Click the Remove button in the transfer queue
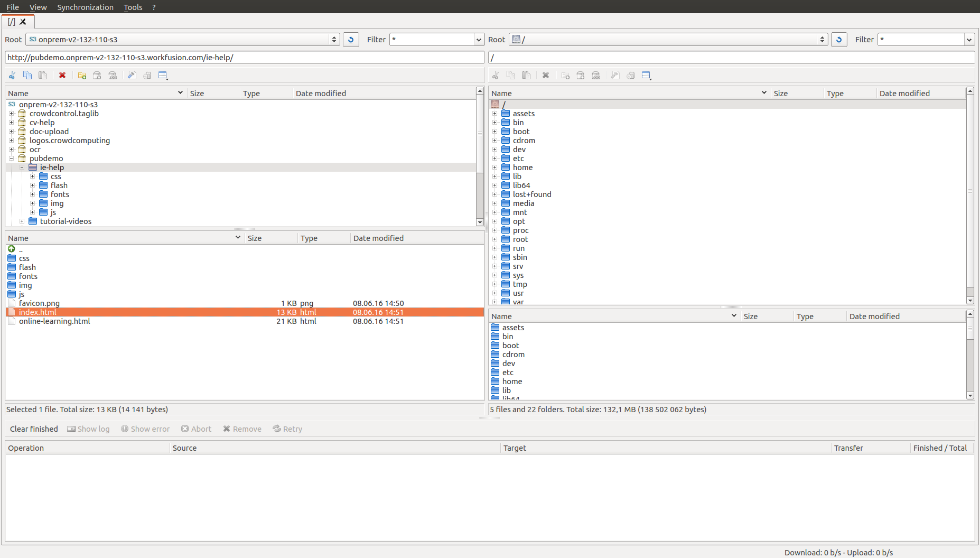980x558 pixels. click(242, 429)
